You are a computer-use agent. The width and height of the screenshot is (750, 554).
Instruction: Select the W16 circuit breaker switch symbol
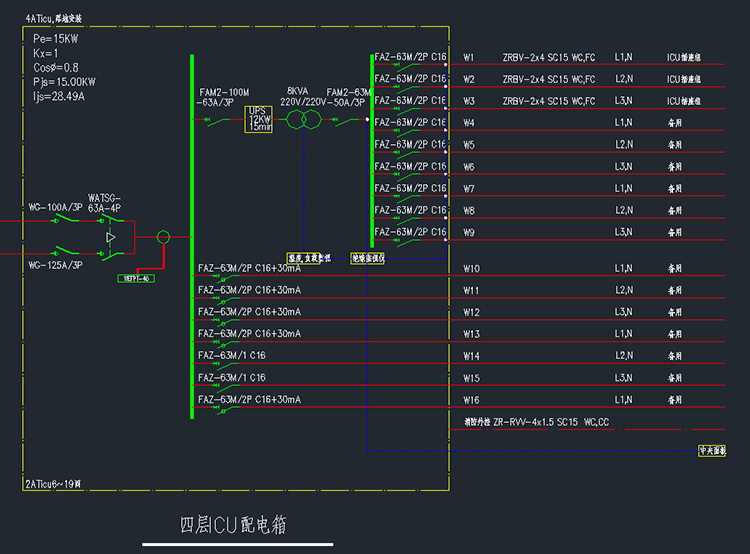(226, 409)
